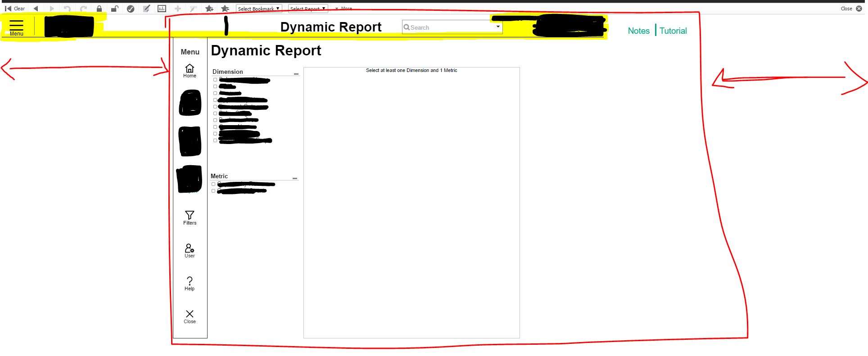
Task: Open the hamburger Menu icon
Action: (16, 27)
